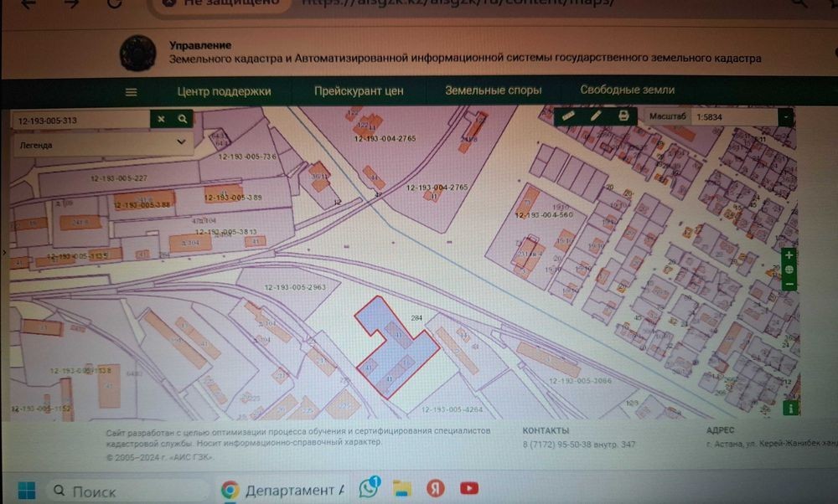Image resolution: width=838 pixels, height=504 pixels.
Task: Click parcel label 12-193-005-227
Action: tap(119, 178)
